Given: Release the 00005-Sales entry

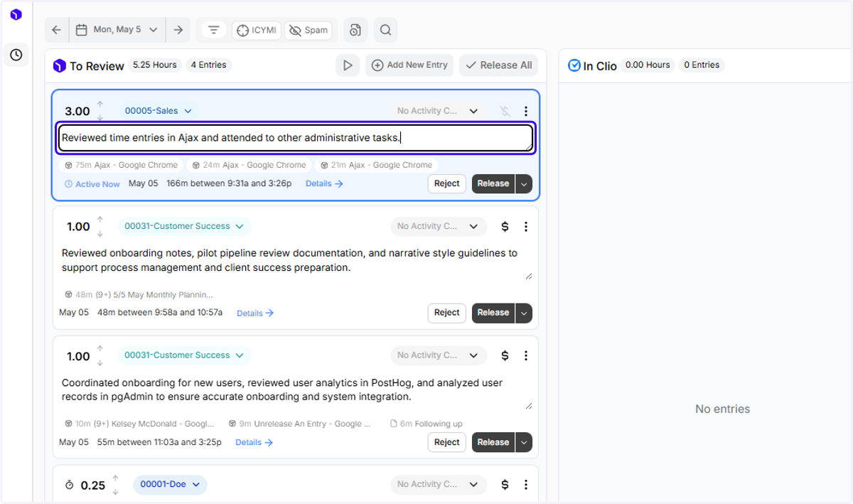Looking at the screenshot, I should click(493, 183).
